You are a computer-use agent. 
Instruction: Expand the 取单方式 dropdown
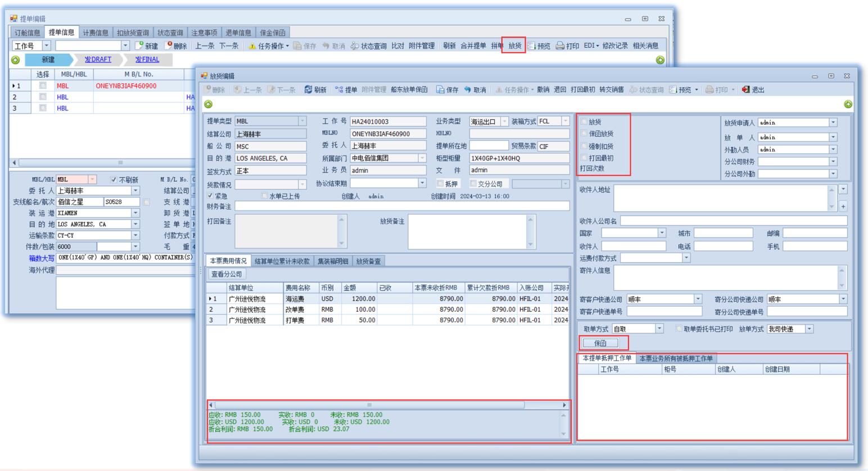(659, 329)
